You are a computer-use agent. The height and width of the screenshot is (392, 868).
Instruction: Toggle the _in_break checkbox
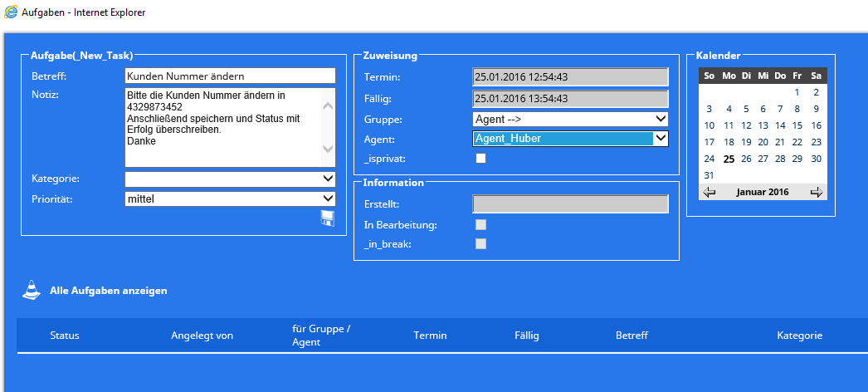pos(480,243)
